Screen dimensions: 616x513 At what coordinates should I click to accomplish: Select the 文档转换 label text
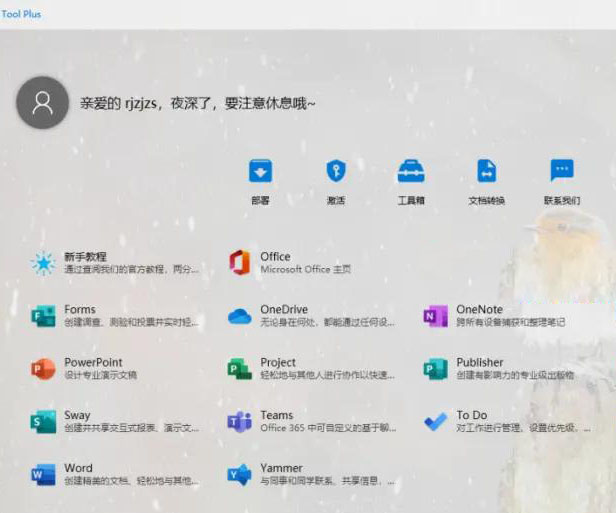(x=486, y=200)
